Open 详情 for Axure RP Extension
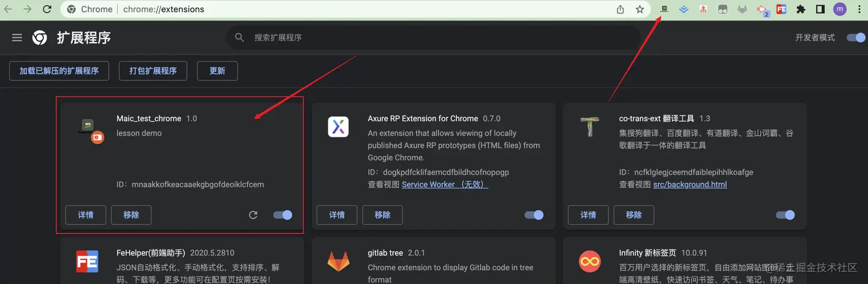Image resolution: width=868 pixels, height=284 pixels. pos(337,215)
